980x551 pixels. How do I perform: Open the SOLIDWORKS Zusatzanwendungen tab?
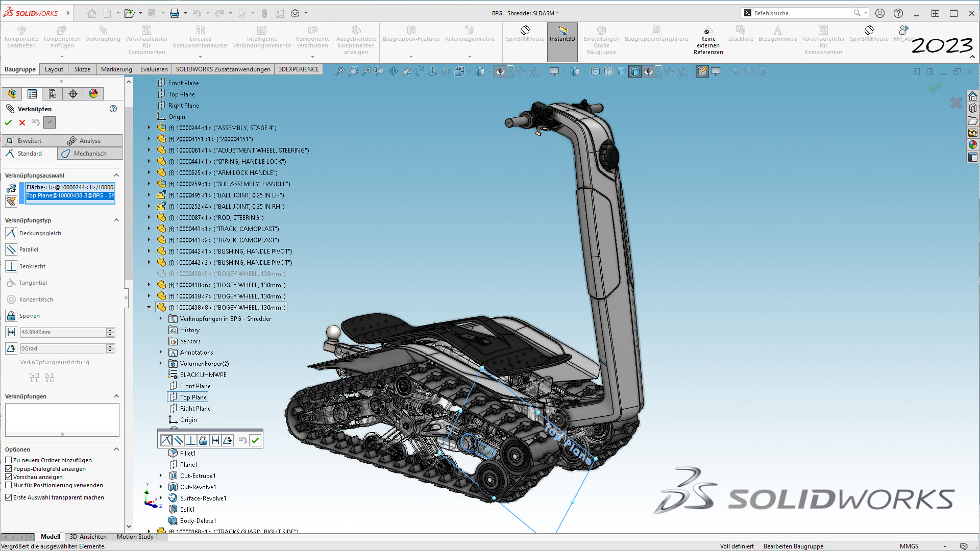(223, 69)
